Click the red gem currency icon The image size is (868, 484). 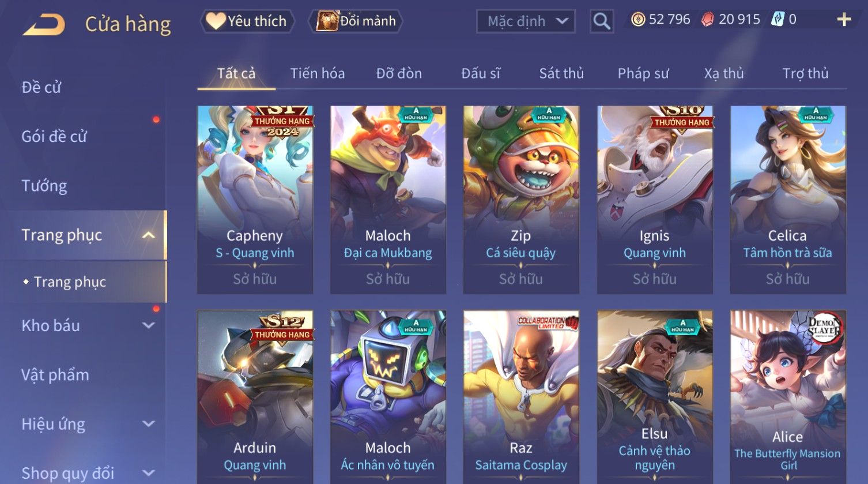707,20
